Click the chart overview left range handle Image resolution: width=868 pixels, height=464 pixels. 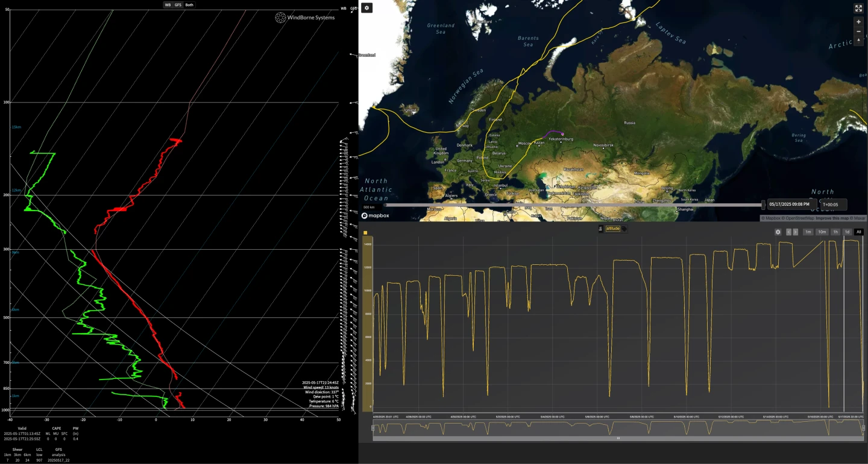(x=373, y=428)
